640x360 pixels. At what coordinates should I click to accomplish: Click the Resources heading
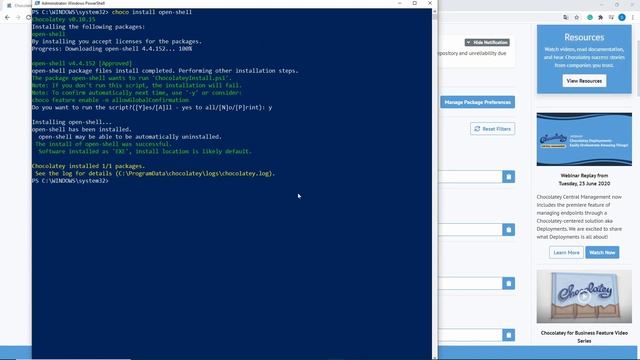click(584, 38)
